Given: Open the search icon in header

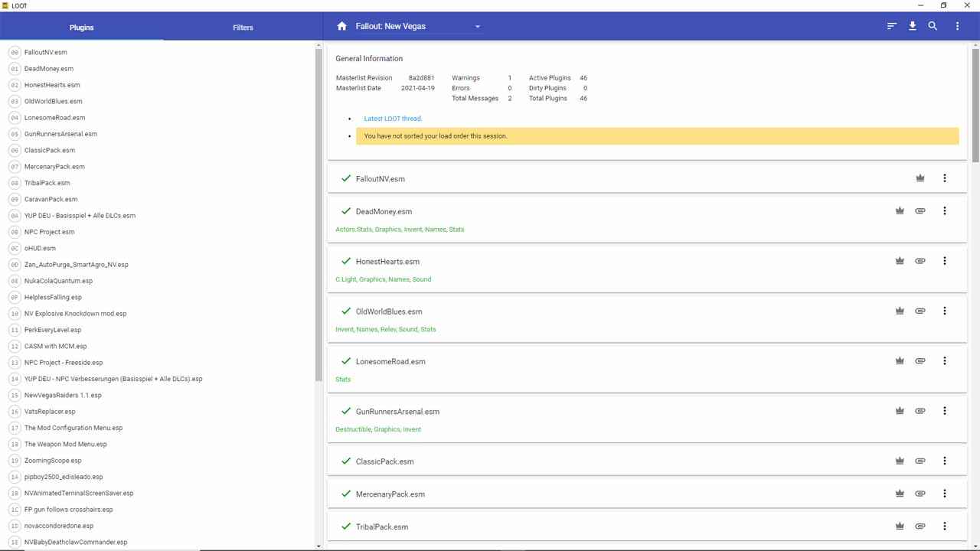Looking at the screenshot, I should click(x=933, y=26).
